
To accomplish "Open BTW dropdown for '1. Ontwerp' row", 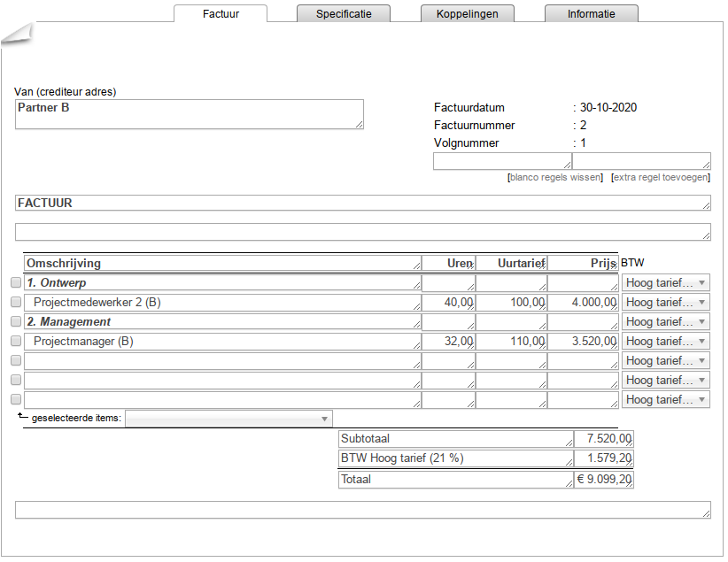I will (666, 283).
